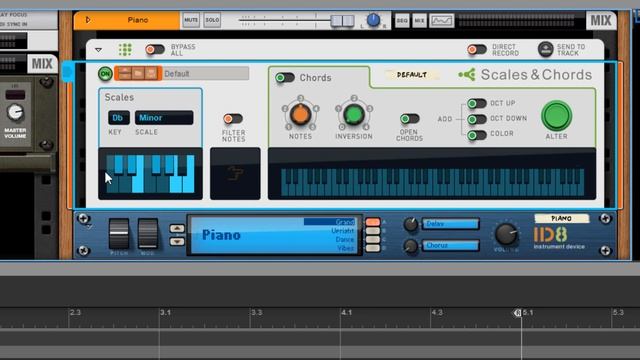The image size is (640, 360).
Task: Toggle the Oct Up switch
Action: pos(477,103)
